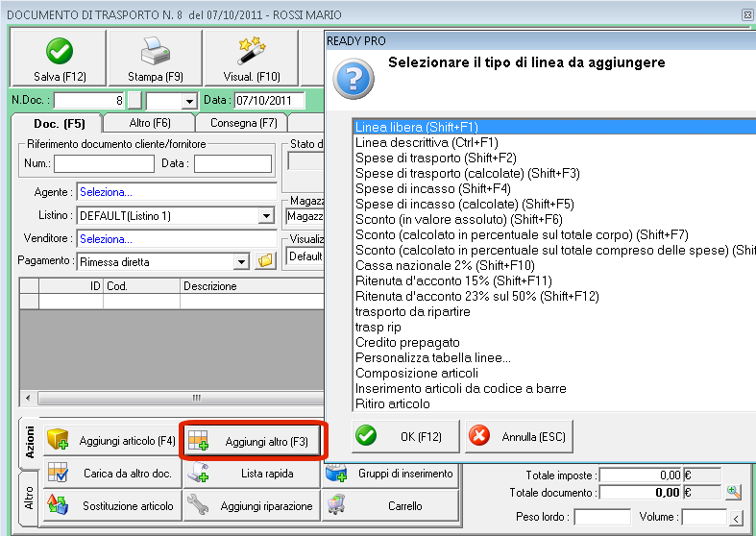Select the Altro vertical tab
The height and width of the screenshot is (536, 756).
tap(30, 498)
